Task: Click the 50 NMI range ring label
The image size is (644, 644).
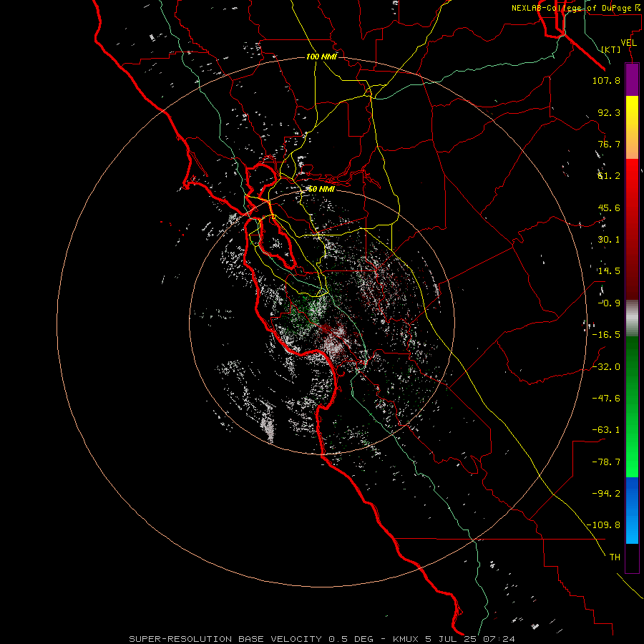Action: pos(321,189)
